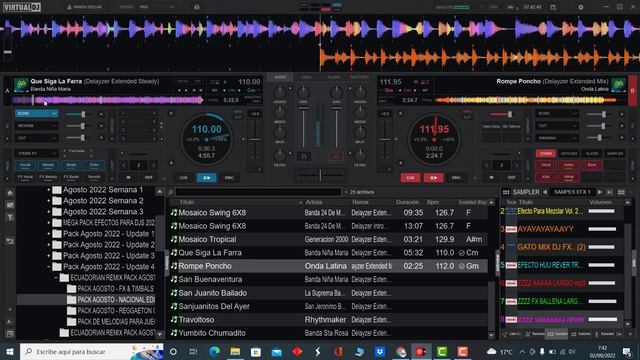
Task: Select the STEMS pad tab on deck B
Action: (546, 153)
